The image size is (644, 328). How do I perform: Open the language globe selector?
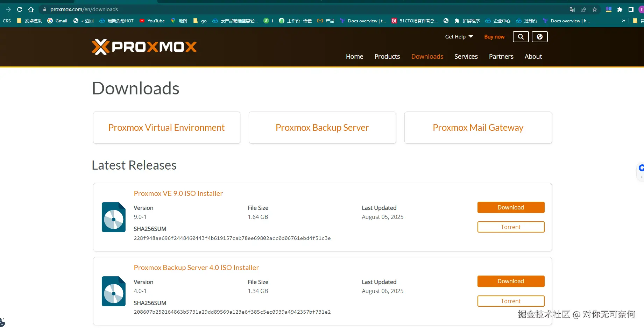(540, 37)
